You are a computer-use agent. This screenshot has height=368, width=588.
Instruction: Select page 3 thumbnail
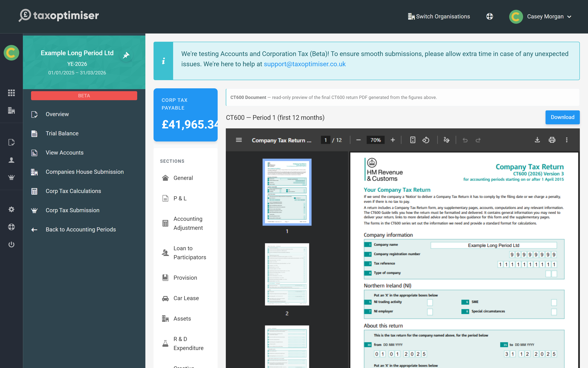point(287,347)
